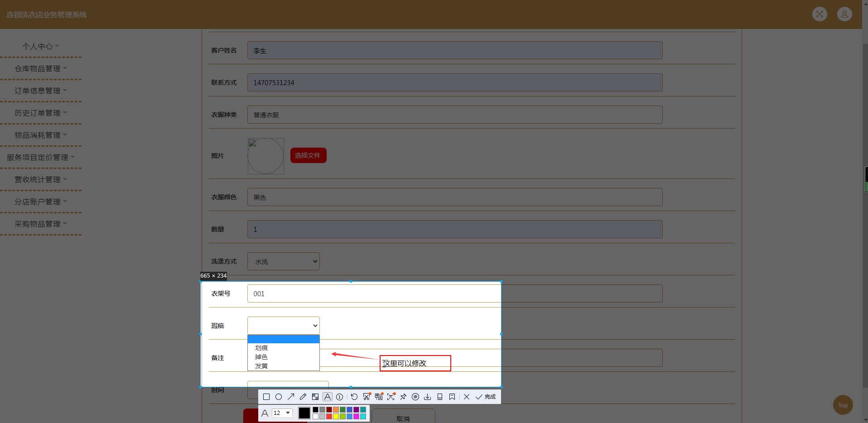Click the scissors long-screenshot icon

coord(367,396)
